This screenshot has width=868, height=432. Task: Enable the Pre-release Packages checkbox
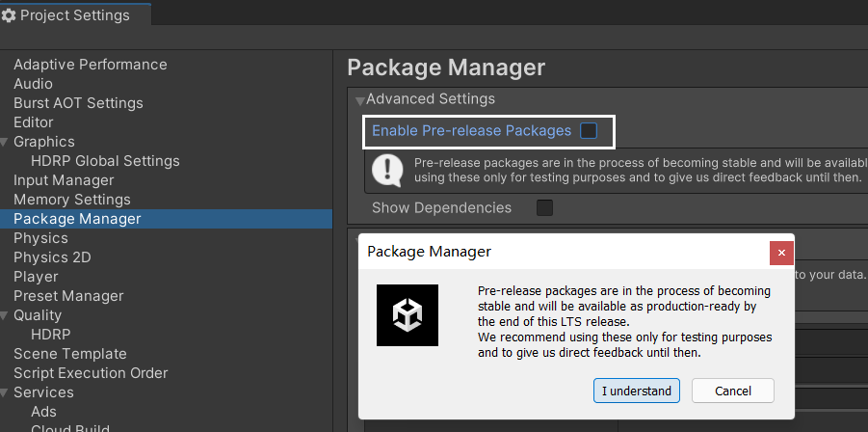[589, 131]
